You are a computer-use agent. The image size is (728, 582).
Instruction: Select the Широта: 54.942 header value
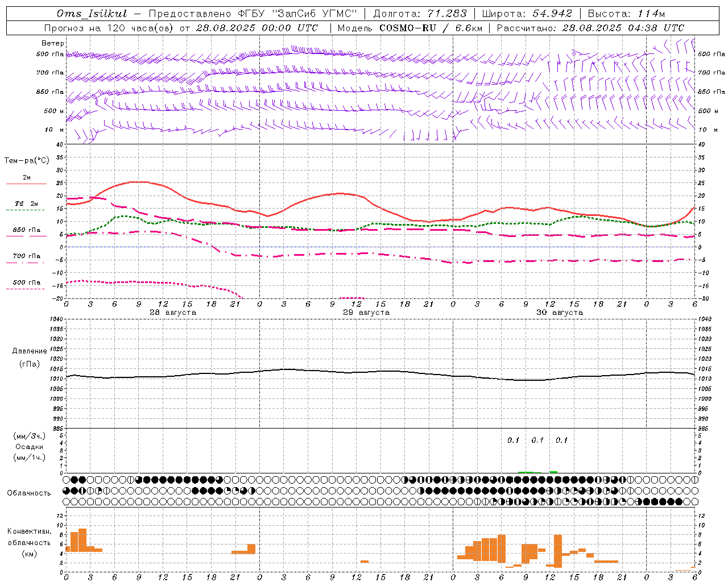pos(527,14)
